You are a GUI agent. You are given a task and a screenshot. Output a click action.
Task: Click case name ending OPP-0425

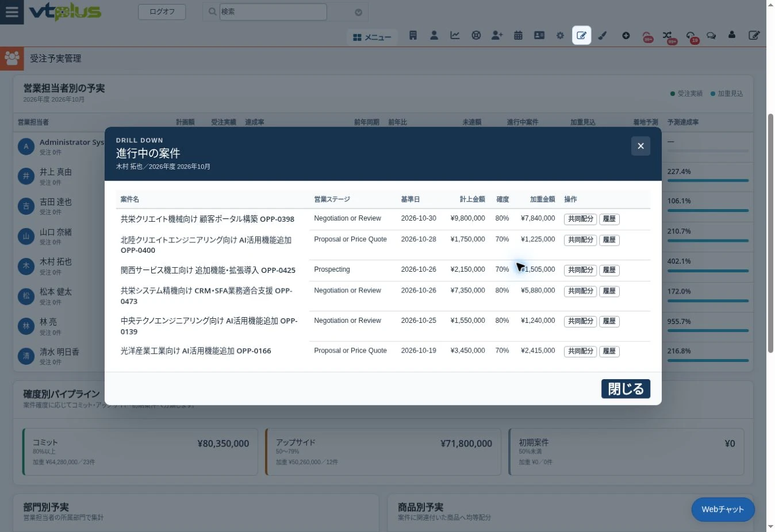point(208,270)
